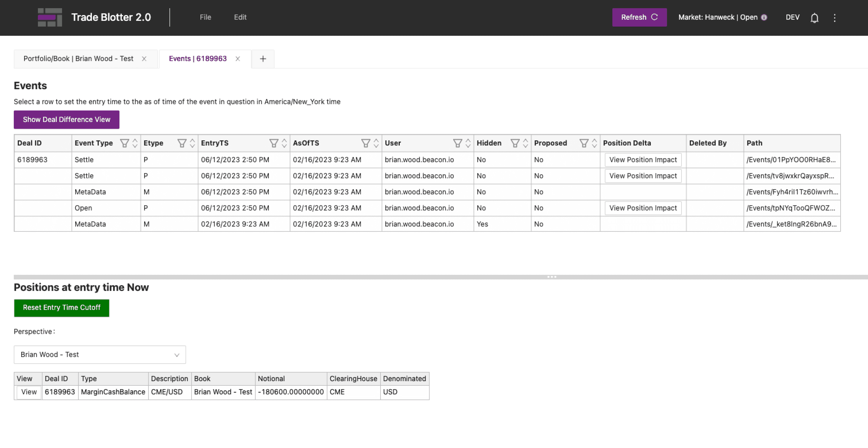Open the three-dot overflow menu
Image resolution: width=868 pixels, height=448 pixels.
click(x=834, y=18)
